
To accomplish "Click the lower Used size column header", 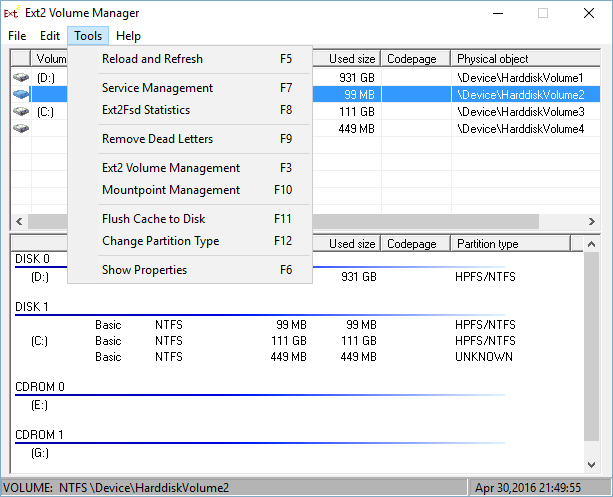I will (346, 244).
